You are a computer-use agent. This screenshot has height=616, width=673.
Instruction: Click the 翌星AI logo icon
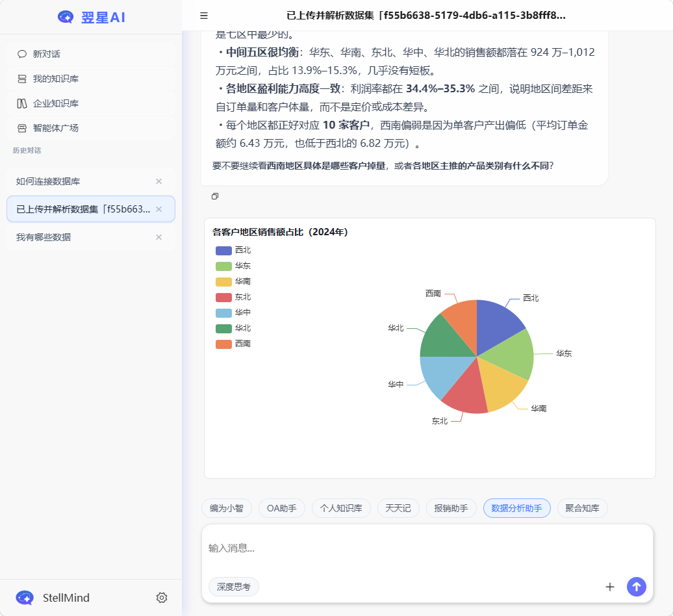coord(66,17)
